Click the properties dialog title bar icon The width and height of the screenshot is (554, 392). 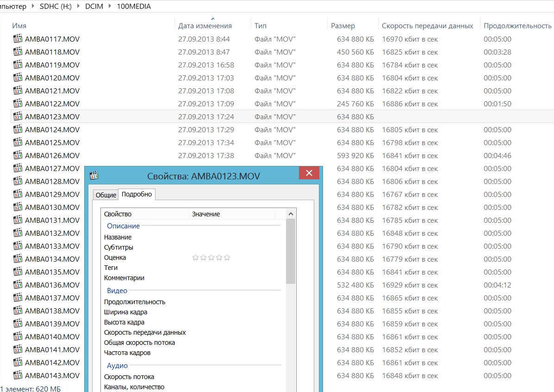pos(94,175)
